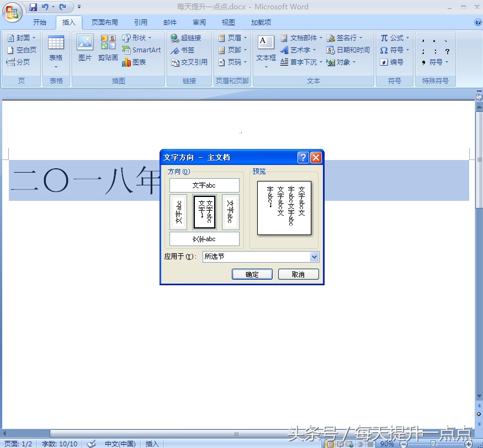Insert an equation (公式)

[x=395, y=38]
